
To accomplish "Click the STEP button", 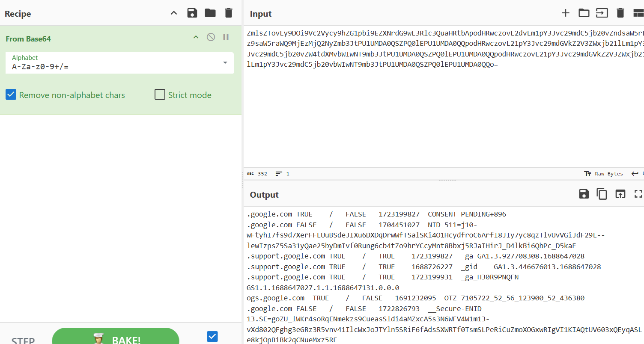I will pos(23,341).
